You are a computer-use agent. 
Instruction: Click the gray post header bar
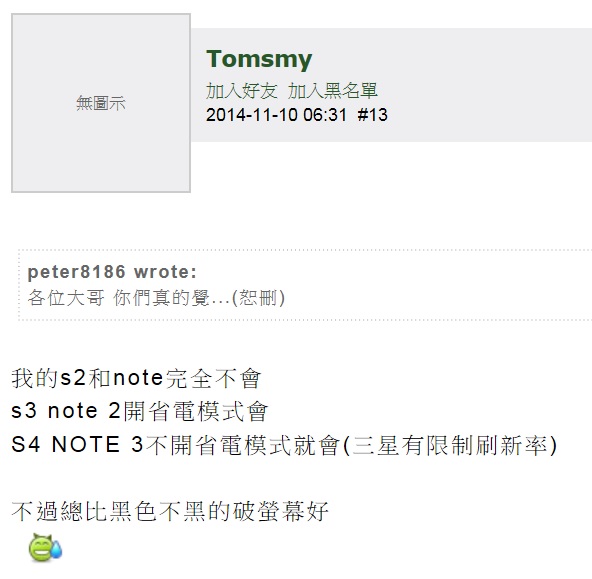[x=391, y=85]
